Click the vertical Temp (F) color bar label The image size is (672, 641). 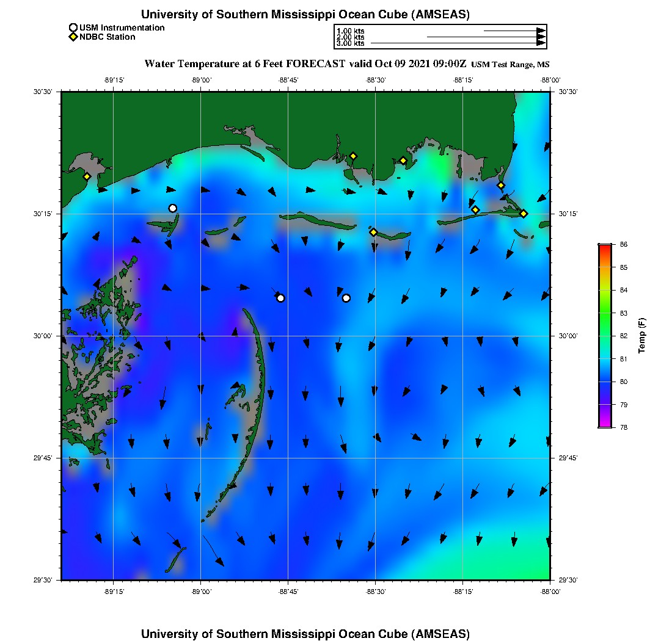tap(642, 336)
